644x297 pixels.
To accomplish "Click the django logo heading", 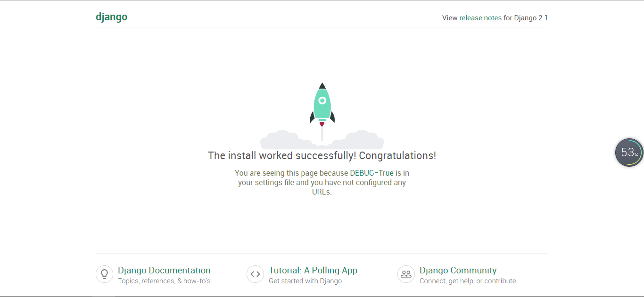I will (111, 17).
